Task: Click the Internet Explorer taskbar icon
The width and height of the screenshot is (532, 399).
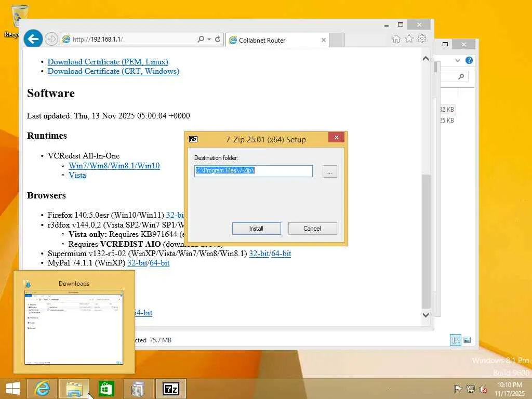Action: pyautogui.click(x=42, y=389)
